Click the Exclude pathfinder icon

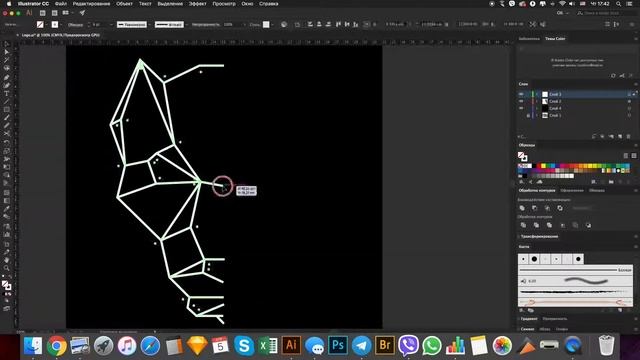click(x=560, y=208)
